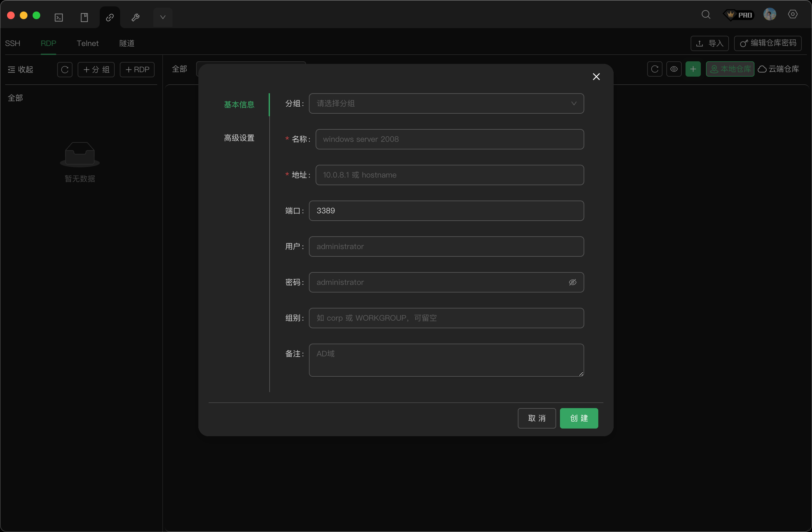Close the dialog with X button

pyautogui.click(x=596, y=77)
